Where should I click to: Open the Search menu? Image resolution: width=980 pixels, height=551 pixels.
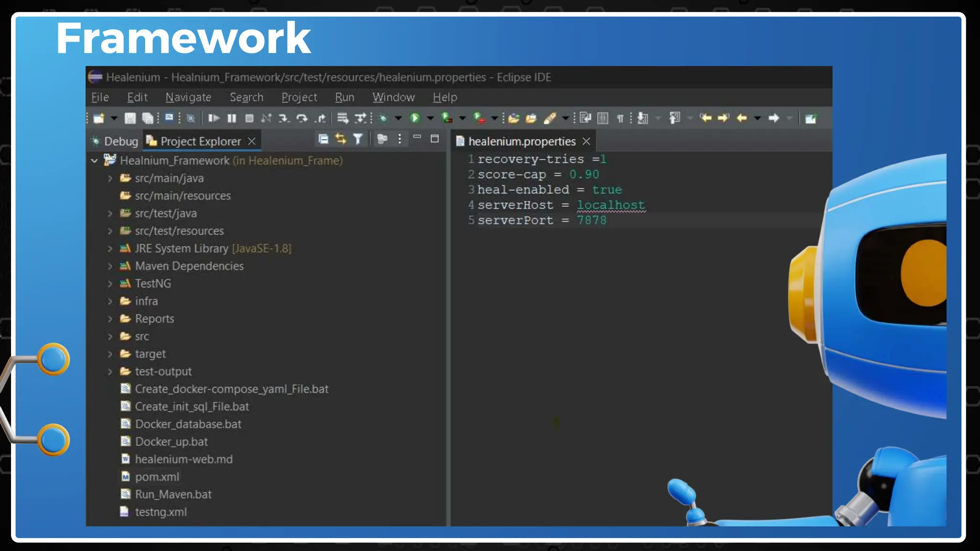pos(246,97)
